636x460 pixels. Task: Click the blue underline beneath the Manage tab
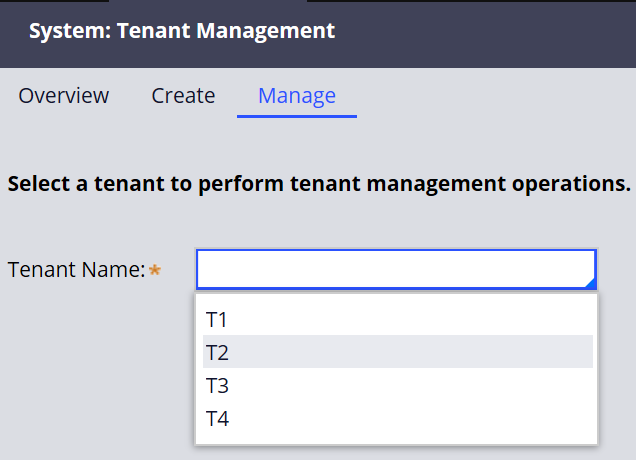pyautogui.click(x=297, y=116)
